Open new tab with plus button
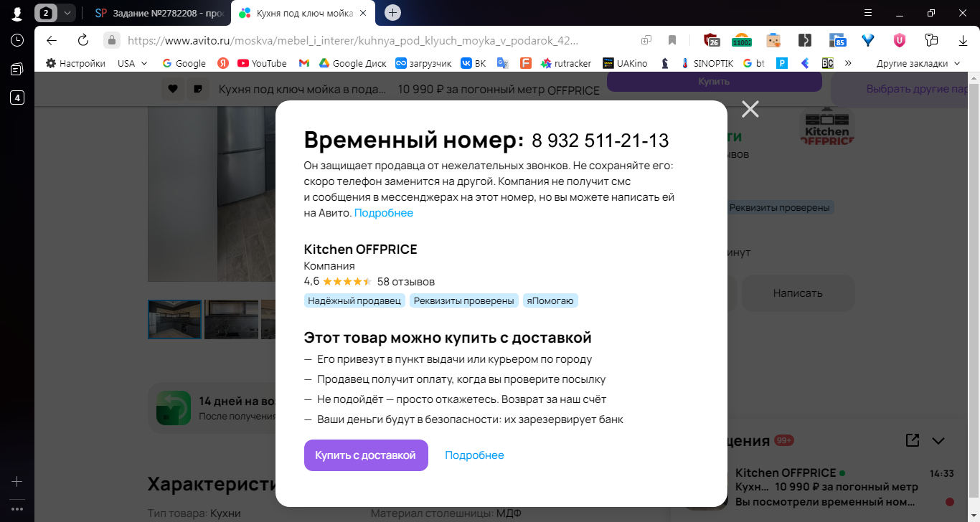980x522 pixels. click(x=392, y=12)
